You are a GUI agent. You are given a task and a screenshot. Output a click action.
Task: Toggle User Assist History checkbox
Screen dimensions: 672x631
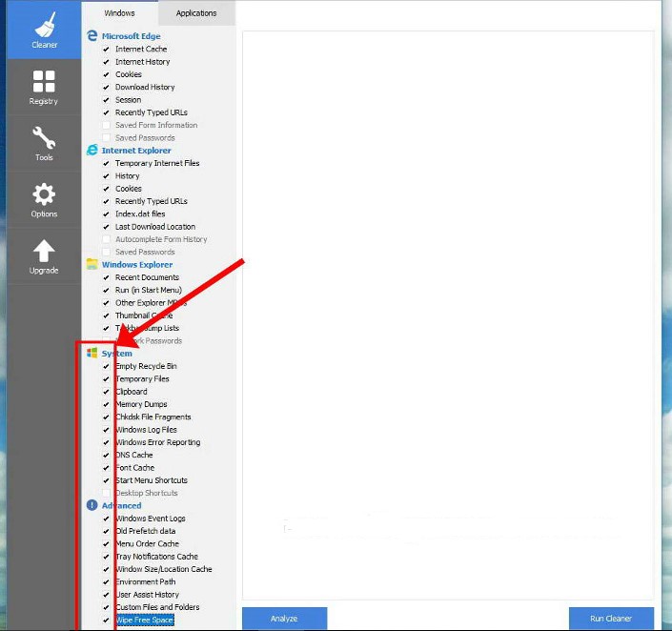coord(106,595)
